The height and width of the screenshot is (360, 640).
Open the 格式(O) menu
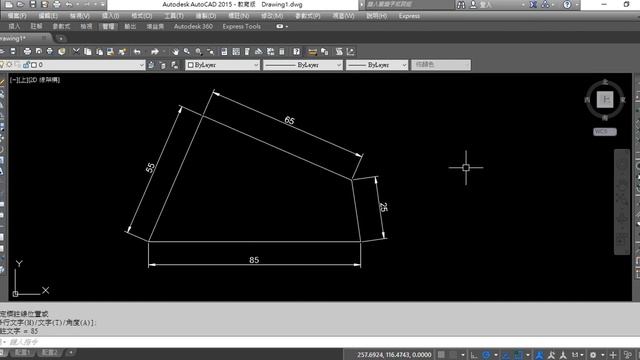coord(141,16)
